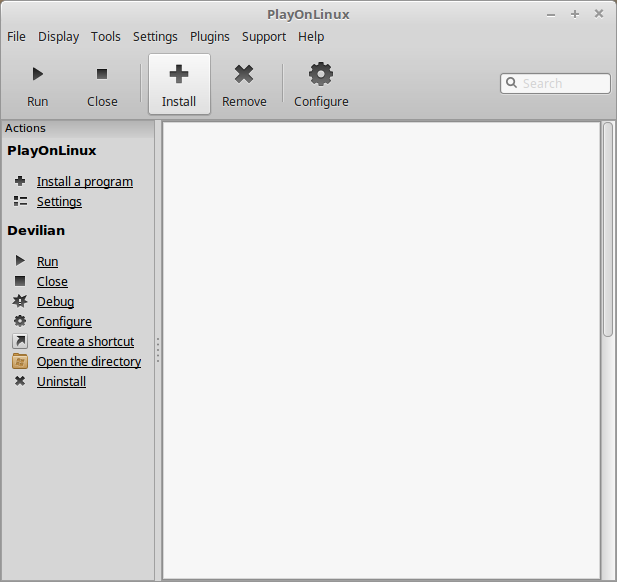Click the Install a program link

tap(85, 182)
